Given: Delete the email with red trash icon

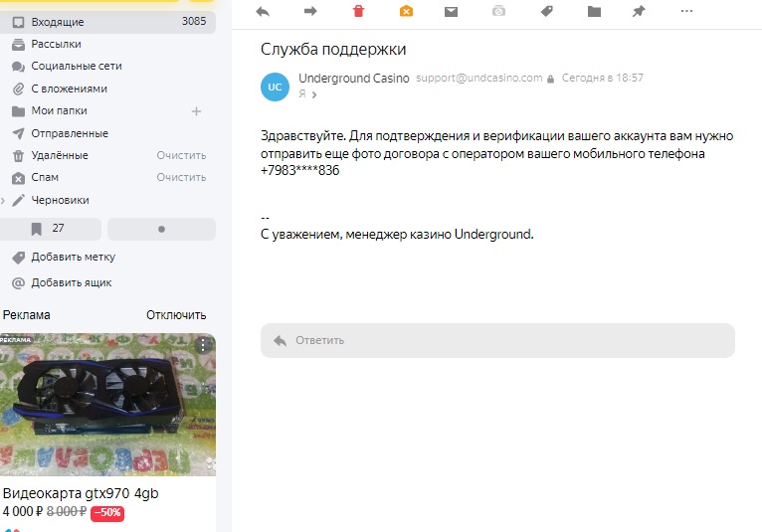Looking at the screenshot, I should [358, 11].
